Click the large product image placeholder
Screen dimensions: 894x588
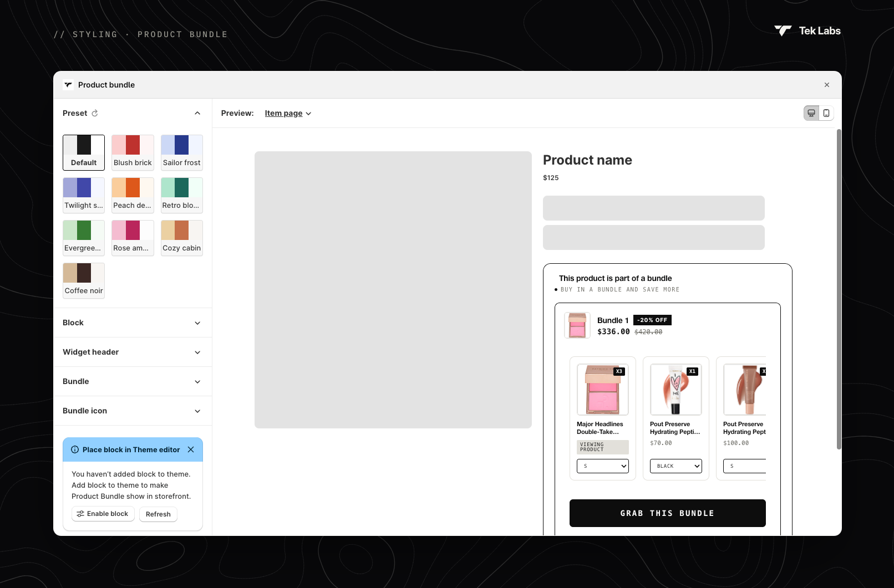(393, 290)
